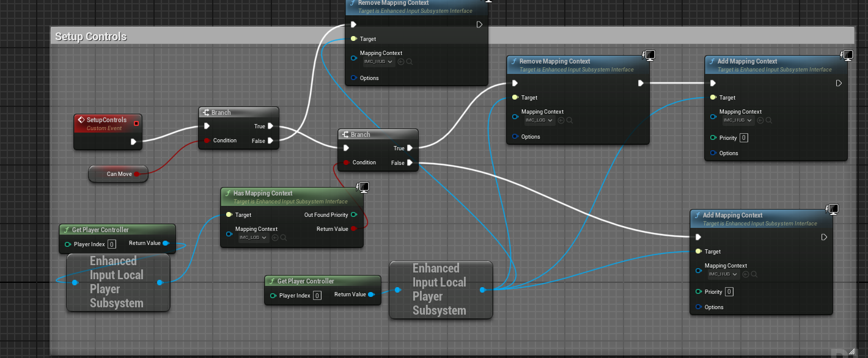Click the Can Move variable's red output pin

pyautogui.click(x=136, y=174)
